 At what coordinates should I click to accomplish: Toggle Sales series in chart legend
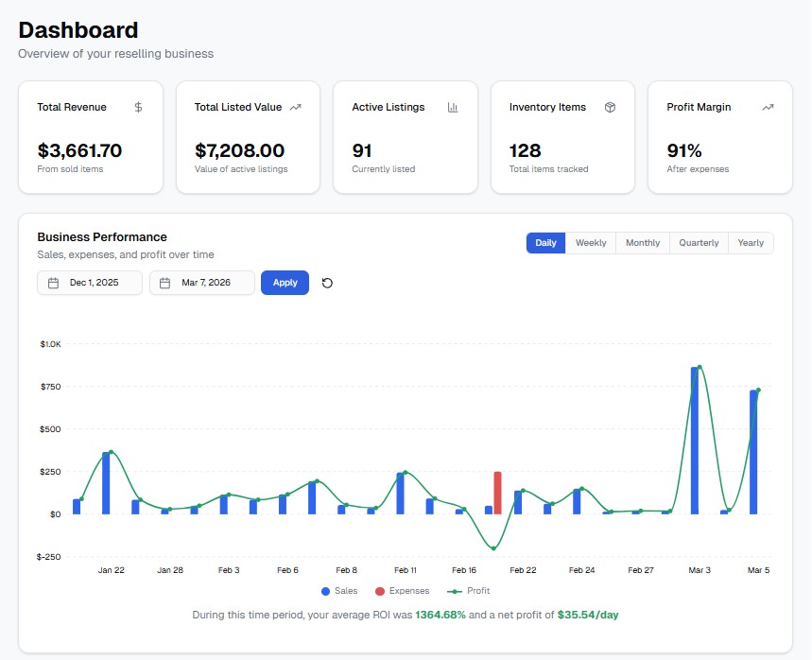pos(339,591)
